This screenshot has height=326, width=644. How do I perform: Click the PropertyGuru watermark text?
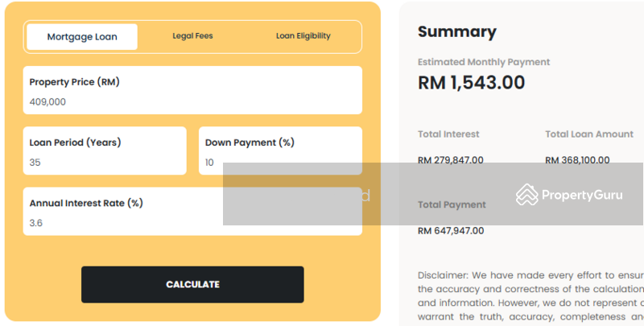point(582,195)
